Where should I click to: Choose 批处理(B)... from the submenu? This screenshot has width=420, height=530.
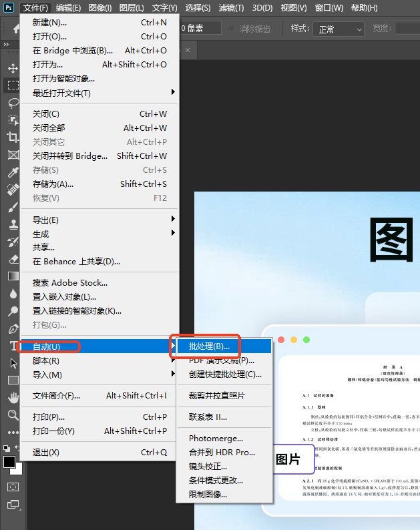224,346
